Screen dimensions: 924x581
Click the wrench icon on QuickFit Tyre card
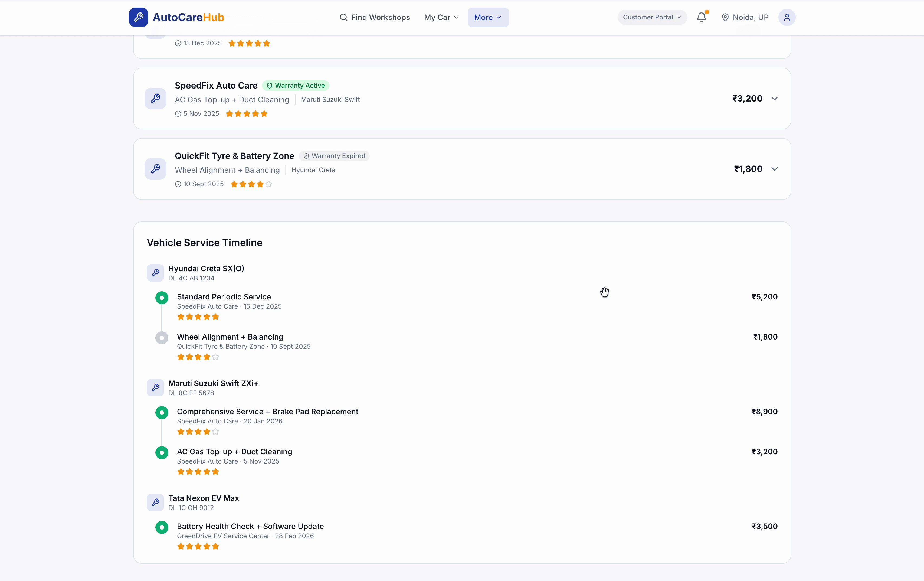point(155,169)
